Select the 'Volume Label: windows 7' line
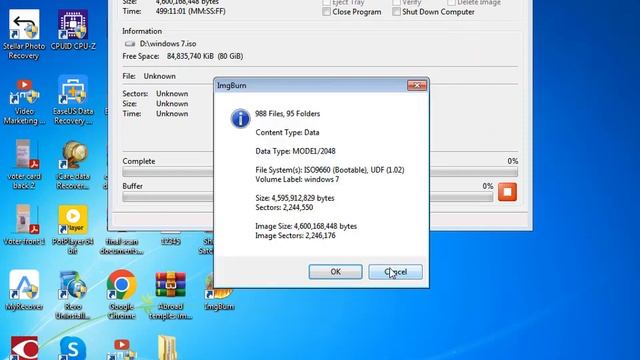The image size is (640, 360). coord(297,180)
